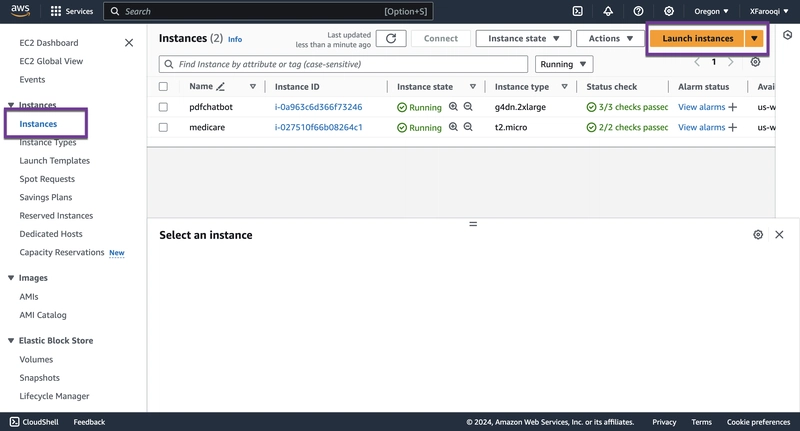This screenshot has width=800, height=431.
Task: Open AMIs under Images
Action: (x=29, y=297)
